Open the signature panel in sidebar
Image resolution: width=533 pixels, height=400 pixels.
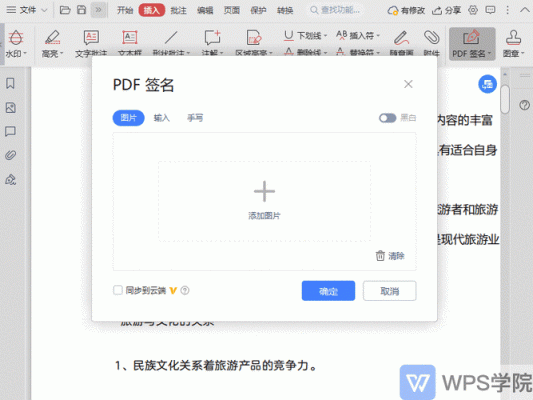[x=11, y=179]
